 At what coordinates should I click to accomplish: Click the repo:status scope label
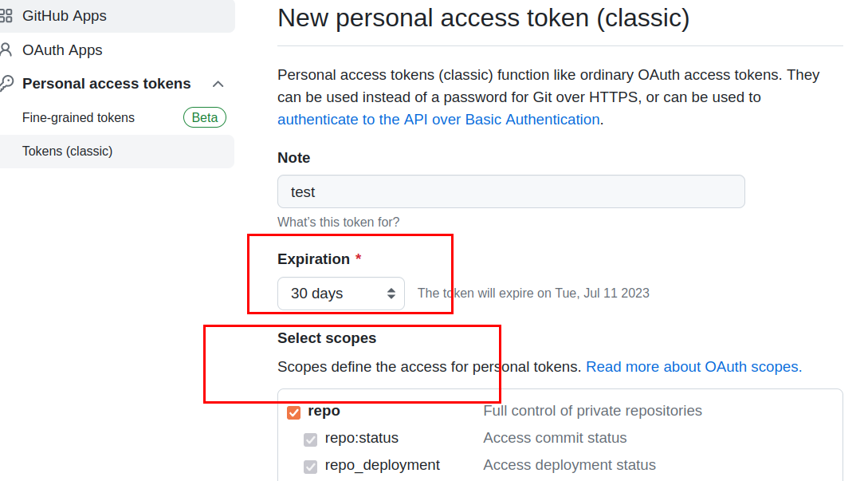coord(361,438)
